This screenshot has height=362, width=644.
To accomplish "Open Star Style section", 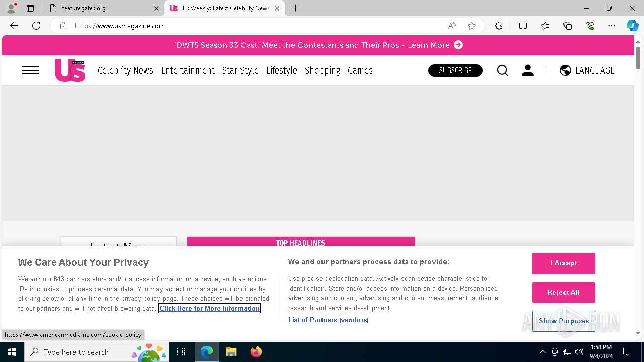I will [240, 70].
